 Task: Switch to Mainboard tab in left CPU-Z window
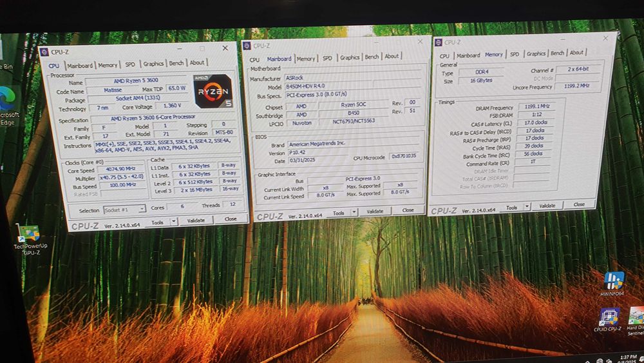click(80, 65)
